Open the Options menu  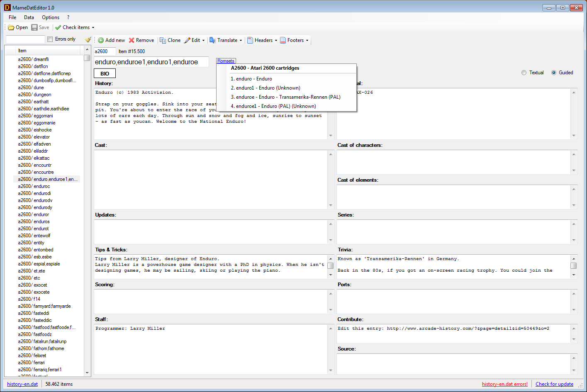[51, 17]
